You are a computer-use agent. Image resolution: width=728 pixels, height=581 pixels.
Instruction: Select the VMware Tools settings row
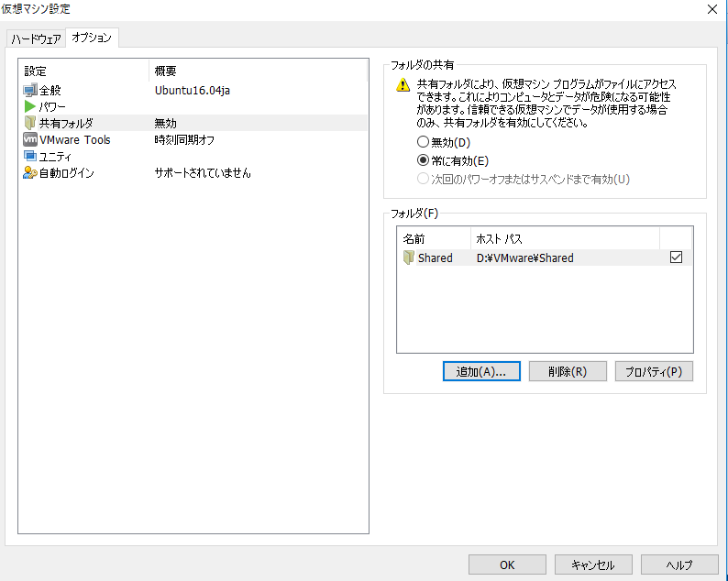pyautogui.click(x=195, y=139)
